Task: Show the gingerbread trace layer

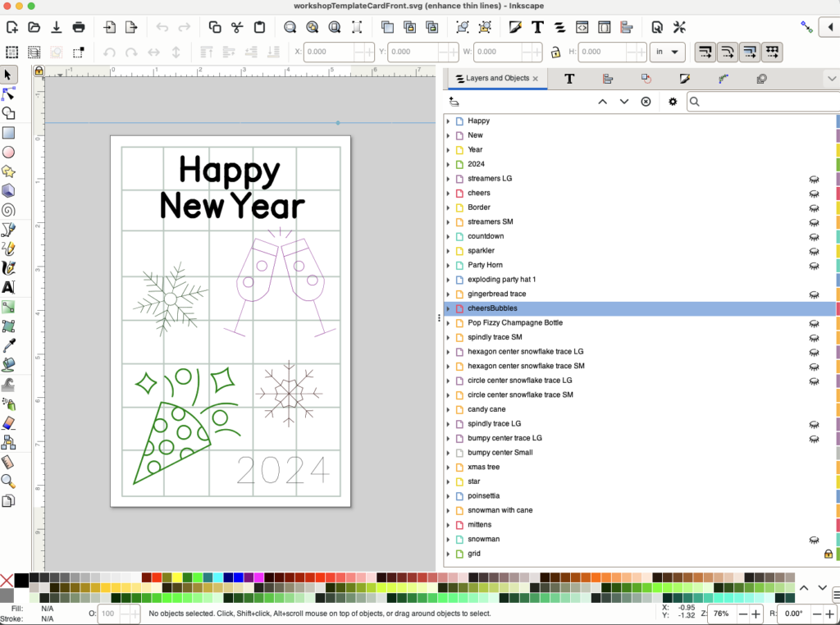Action: pyautogui.click(x=814, y=294)
